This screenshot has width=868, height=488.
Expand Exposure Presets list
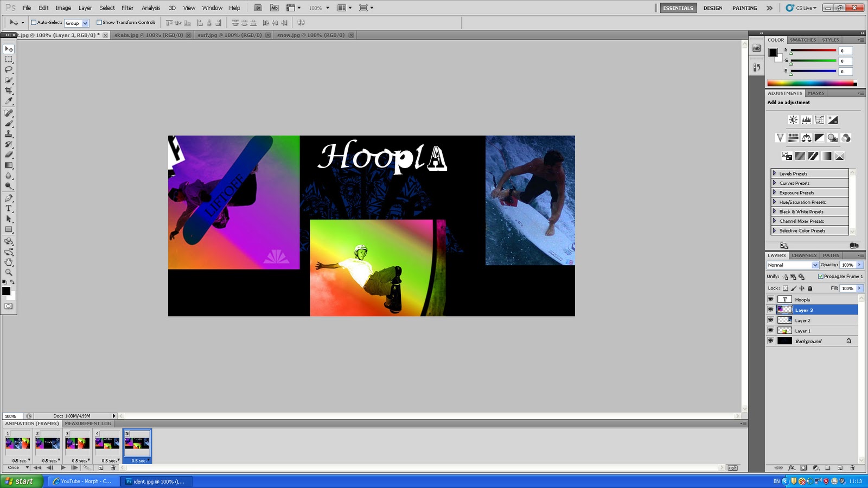coord(774,192)
